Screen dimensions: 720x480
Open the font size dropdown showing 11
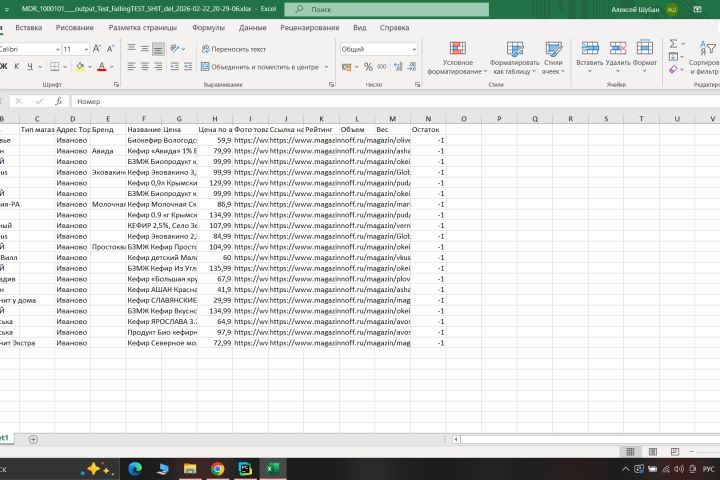86,49
